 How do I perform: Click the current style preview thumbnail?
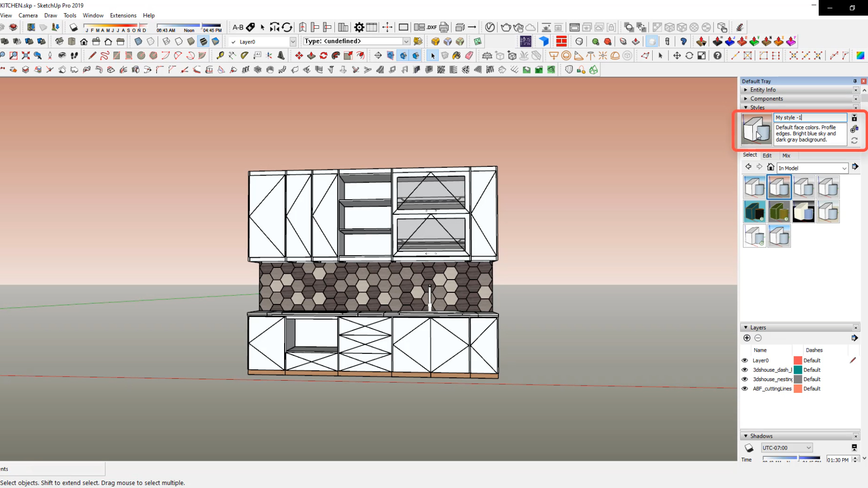[x=757, y=129]
